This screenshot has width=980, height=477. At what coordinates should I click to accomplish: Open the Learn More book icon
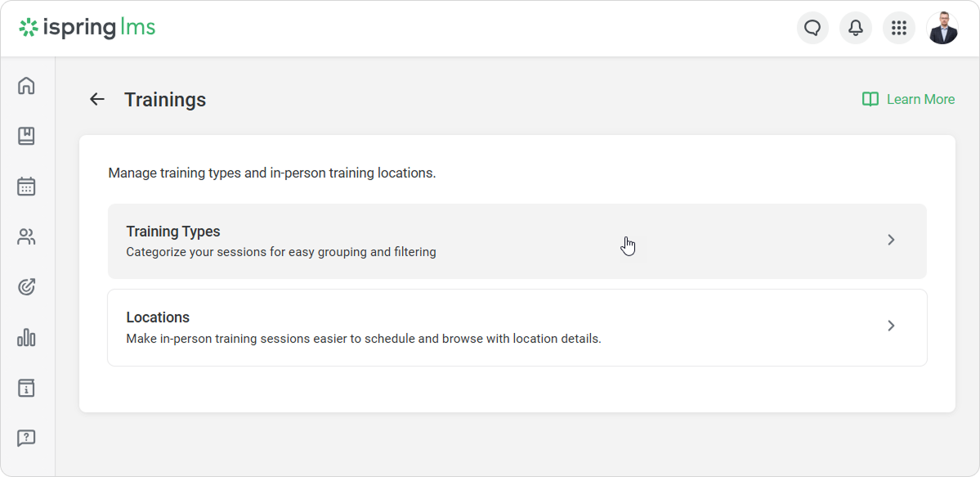(870, 99)
